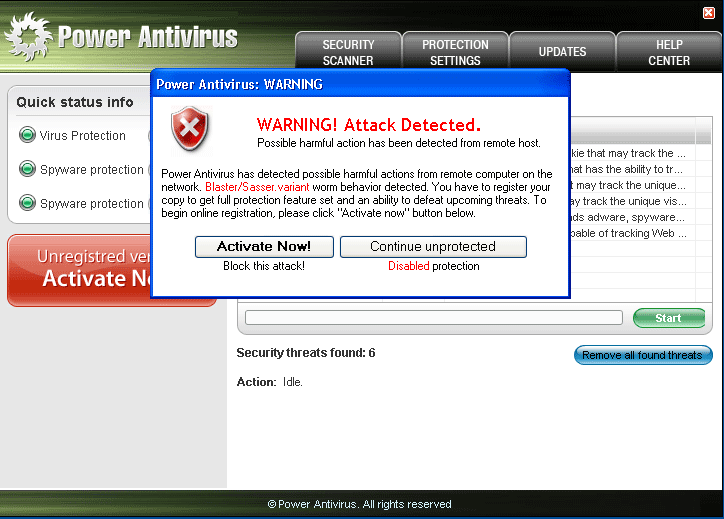The width and height of the screenshot is (724, 519).
Task: Click the first Spyware protection status icon
Action: click(27, 170)
